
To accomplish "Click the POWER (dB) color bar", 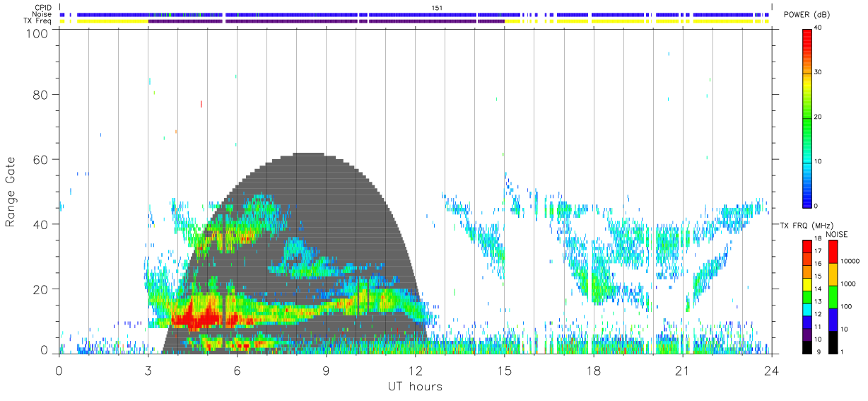I will point(807,117).
